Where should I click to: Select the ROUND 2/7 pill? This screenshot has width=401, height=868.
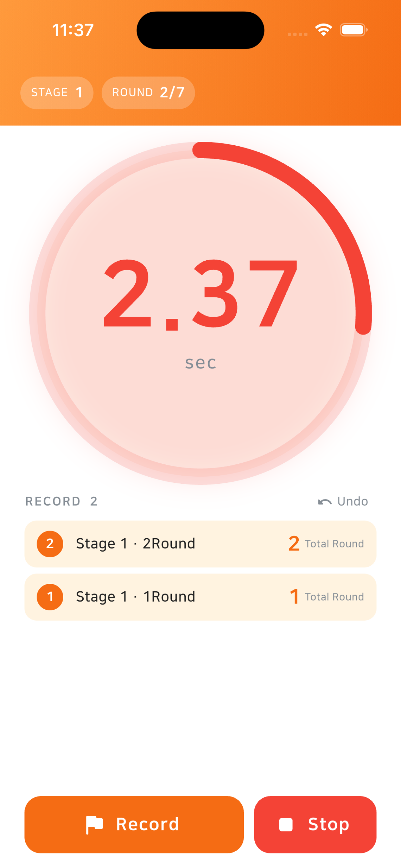(148, 93)
